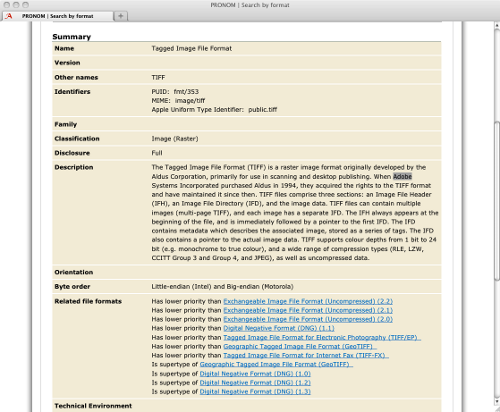Open the TIFF-FX Internet Fax format link

point(306,356)
